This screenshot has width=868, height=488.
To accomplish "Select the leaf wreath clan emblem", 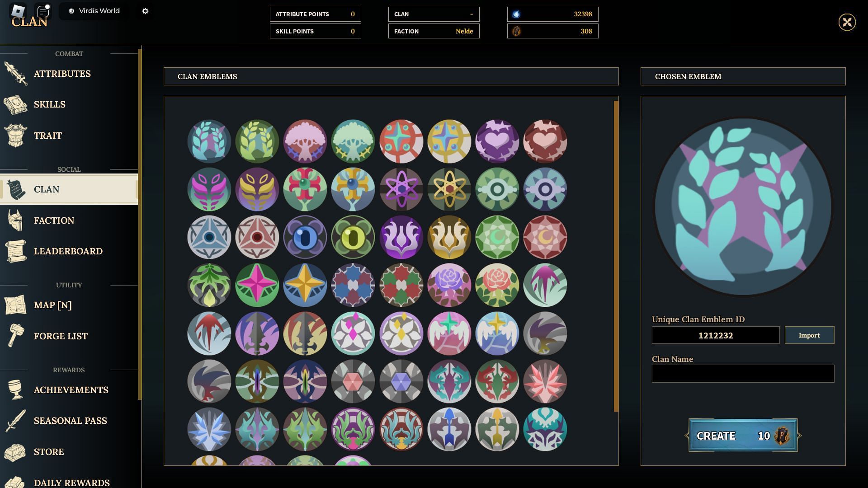I will 209,141.
